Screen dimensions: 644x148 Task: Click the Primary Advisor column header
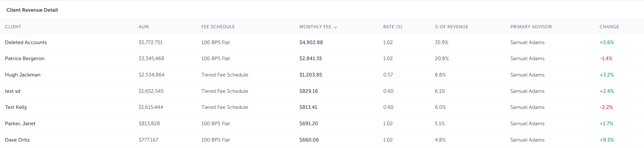point(531,27)
